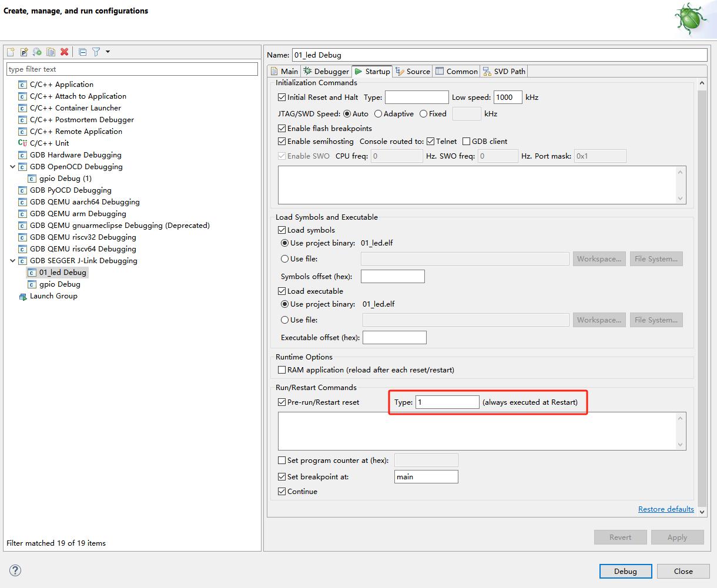Select the gpio Debug (1) configuration
This screenshot has width=717, height=588.
click(65, 179)
